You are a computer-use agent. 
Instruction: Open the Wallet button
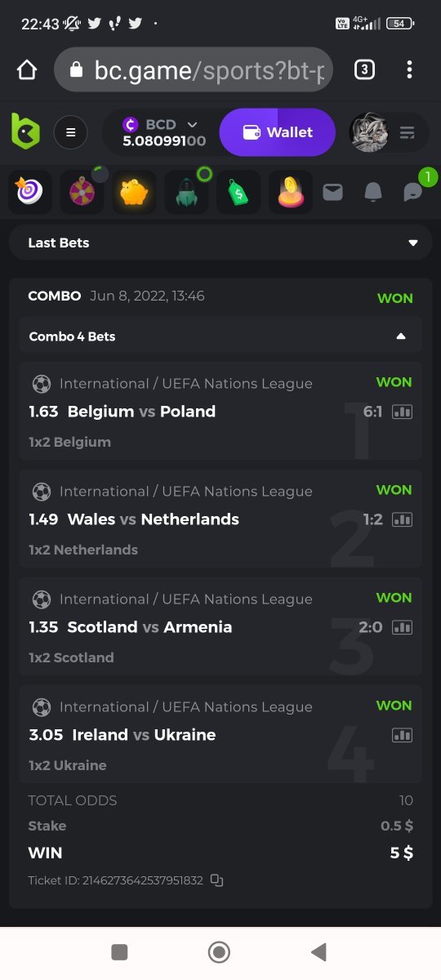point(278,132)
